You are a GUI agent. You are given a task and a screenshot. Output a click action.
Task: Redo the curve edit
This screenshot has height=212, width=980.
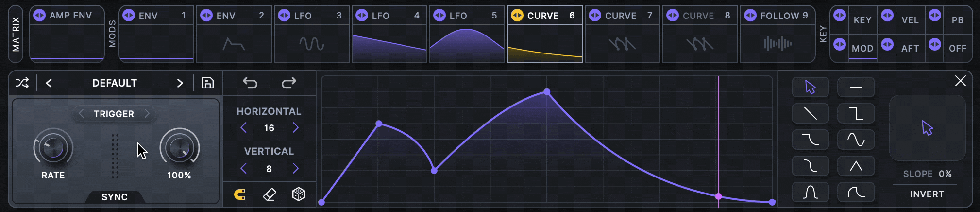point(289,83)
